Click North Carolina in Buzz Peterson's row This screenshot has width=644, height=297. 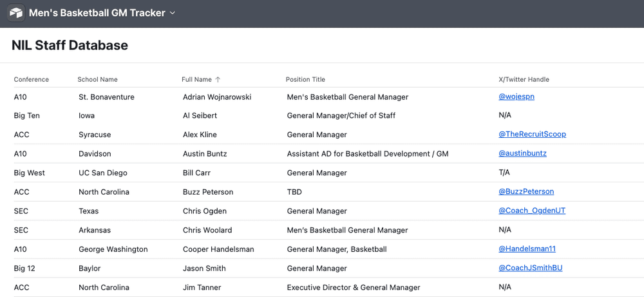click(x=104, y=192)
